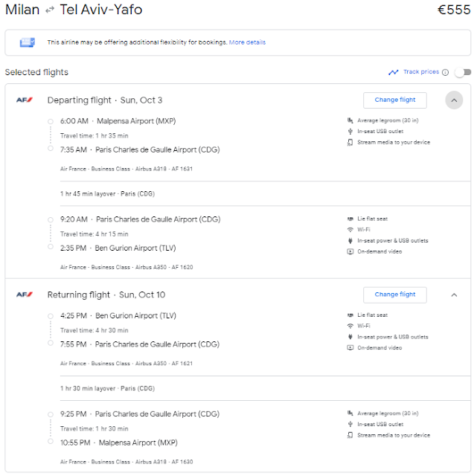Click the €555 total price

tap(454, 10)
